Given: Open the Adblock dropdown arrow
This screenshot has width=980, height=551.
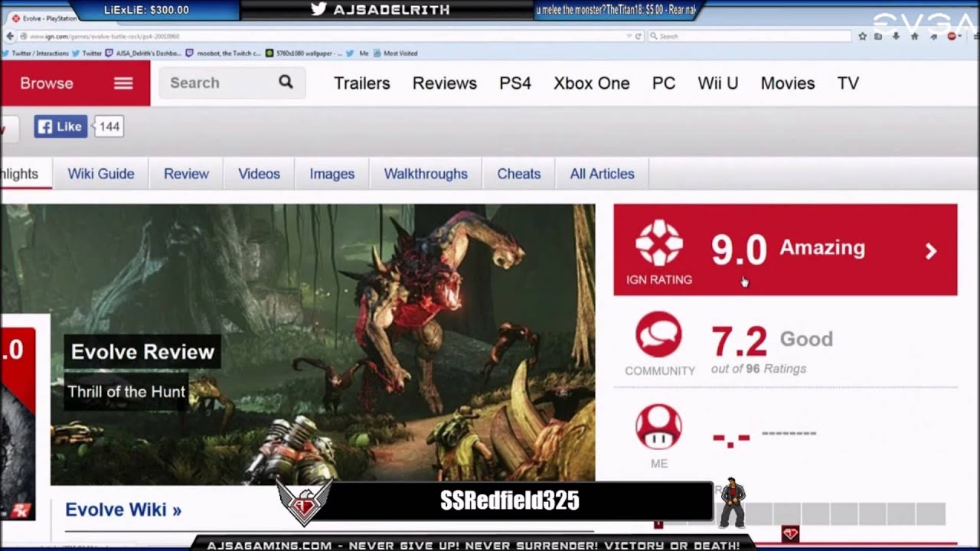Looking at the screenshot, I should pyautogui.click(x=961, y=36).
